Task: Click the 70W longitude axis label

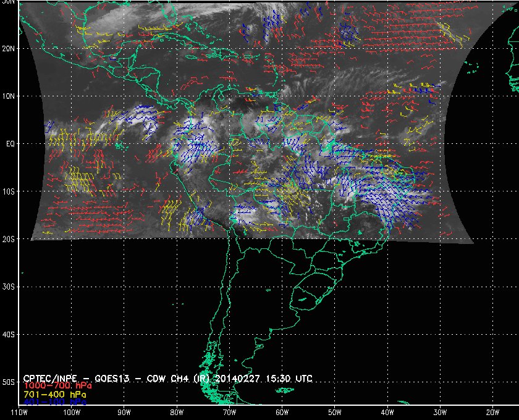Action: point(229,412)
